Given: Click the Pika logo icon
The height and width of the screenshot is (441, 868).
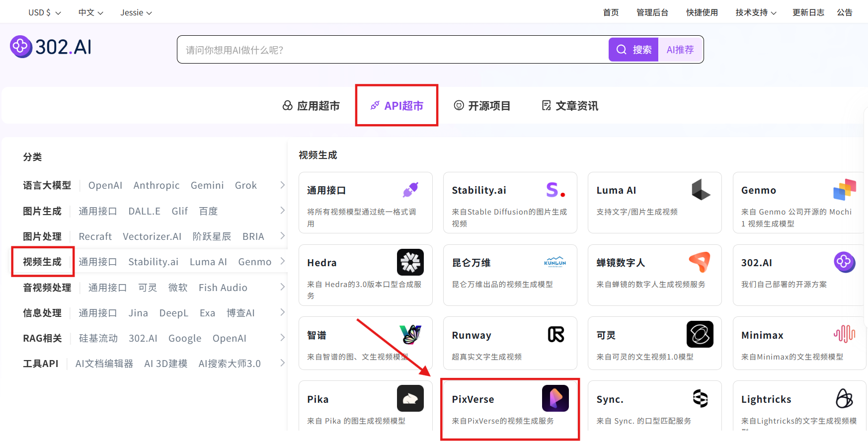Looking at the screenshot, I should point(410,398).
